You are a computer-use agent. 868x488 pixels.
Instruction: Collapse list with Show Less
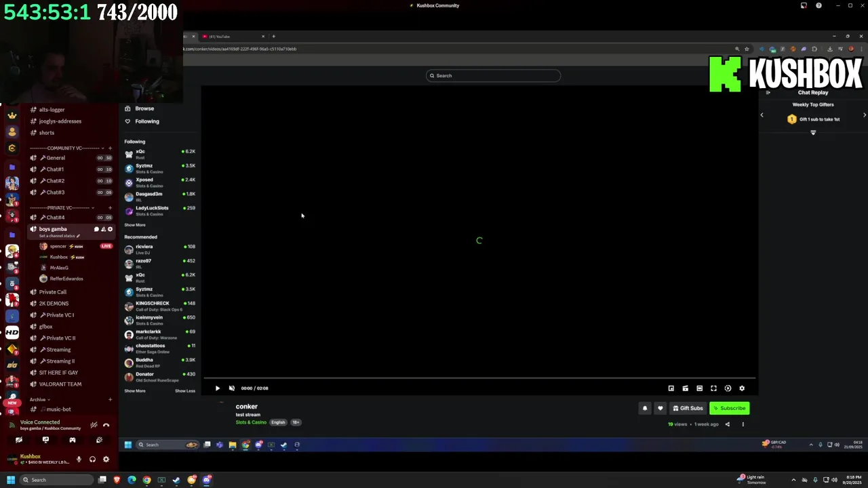pyautogui.click(x=185, y=391)
